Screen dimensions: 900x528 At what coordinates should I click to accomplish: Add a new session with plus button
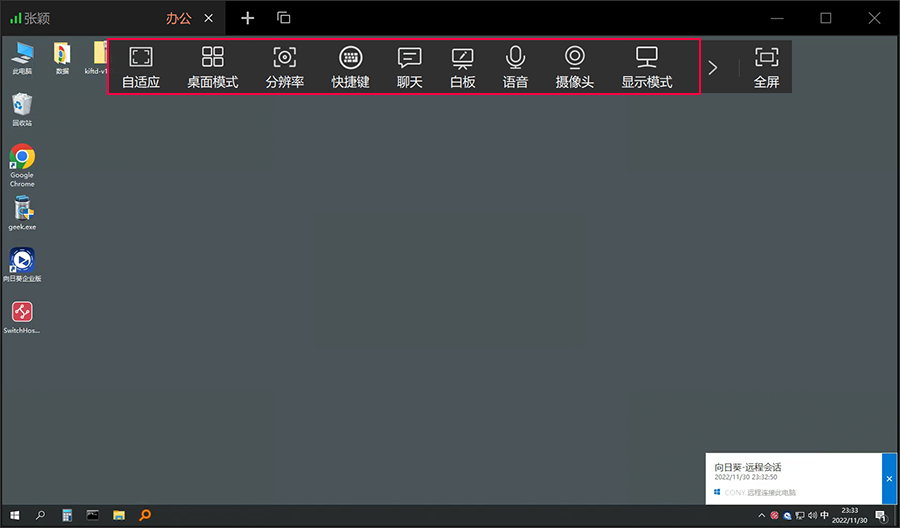pos(247,18)
